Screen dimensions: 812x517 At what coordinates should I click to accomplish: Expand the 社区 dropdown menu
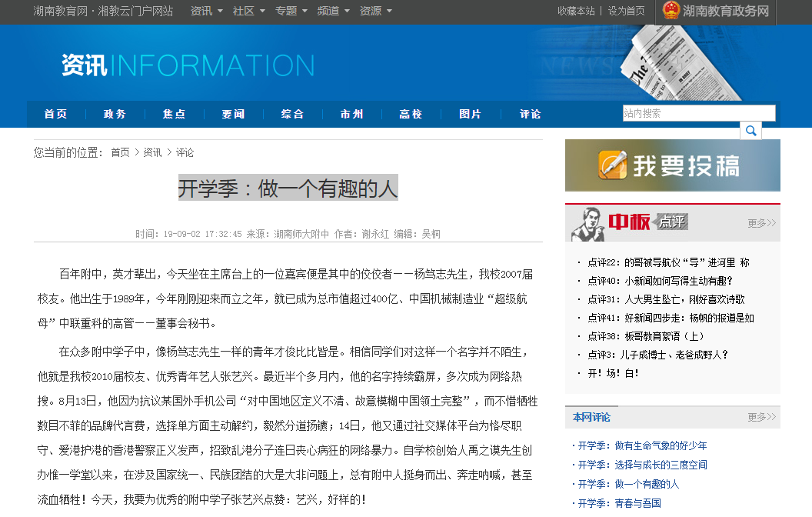coord(248,11)
